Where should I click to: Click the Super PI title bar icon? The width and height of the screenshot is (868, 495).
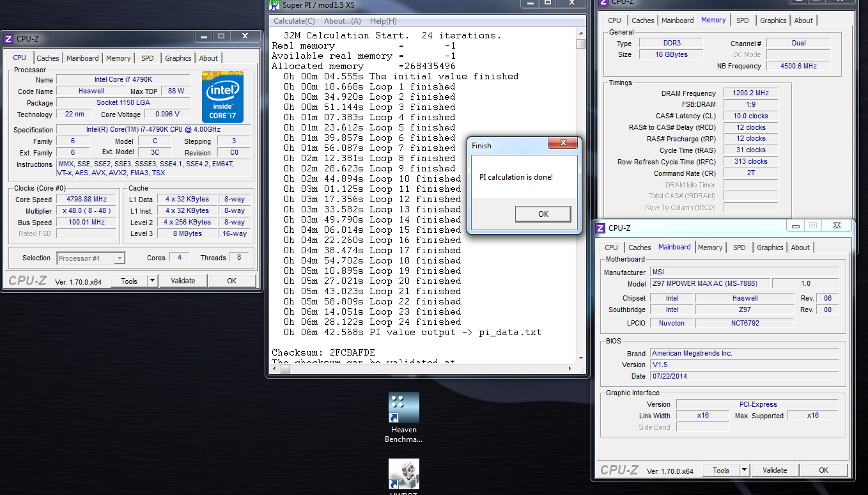pos(274,4)
